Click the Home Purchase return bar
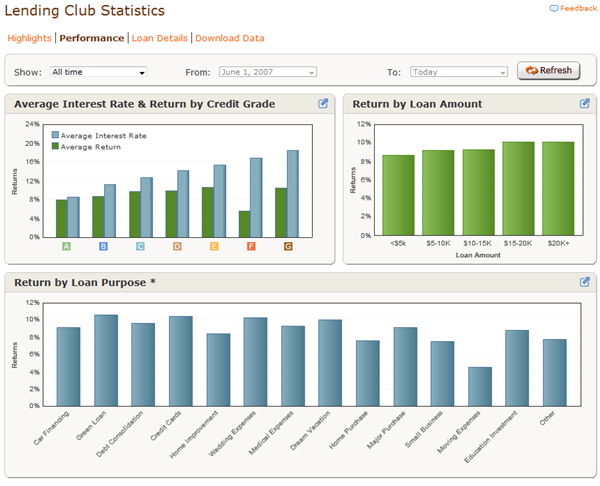The height and width of the screenshot is (486, 600). [x=368, y=373]
